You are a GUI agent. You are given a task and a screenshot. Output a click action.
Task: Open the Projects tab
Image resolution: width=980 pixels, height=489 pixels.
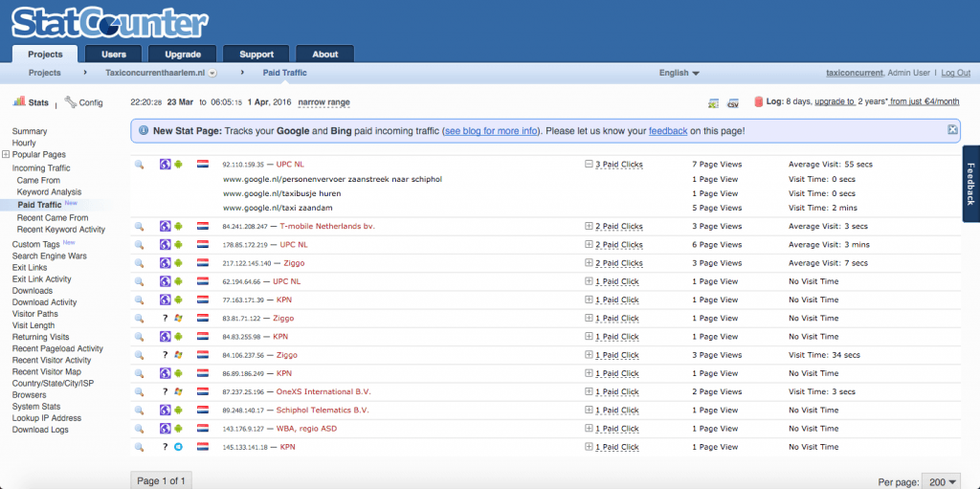point(45,55)
